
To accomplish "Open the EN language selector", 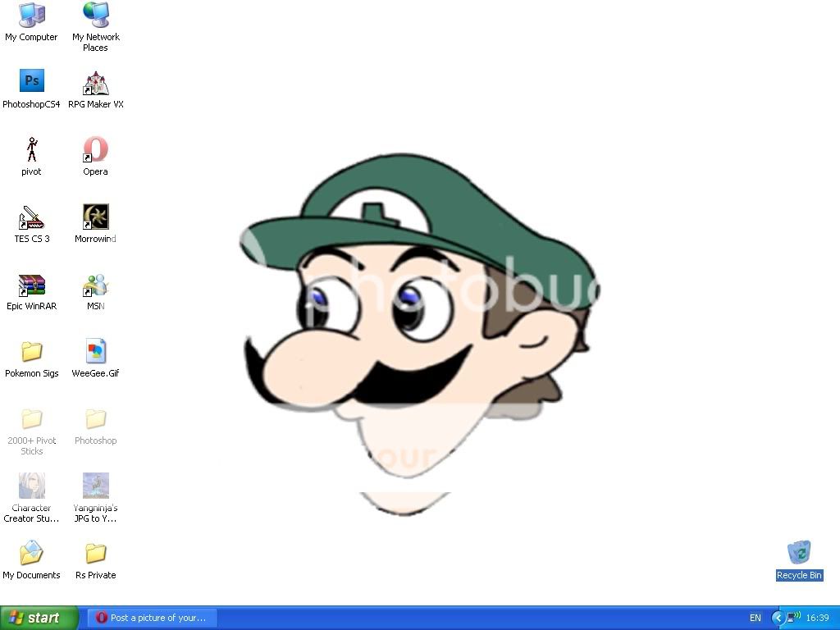I will coord(755,617).
